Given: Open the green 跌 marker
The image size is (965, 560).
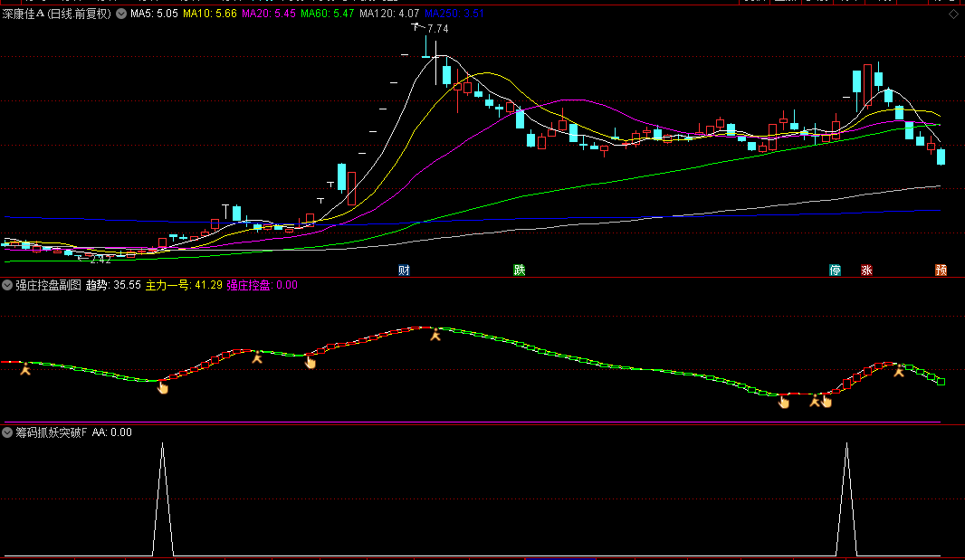Looking at the screenshot, I should (x=520, y=271).
